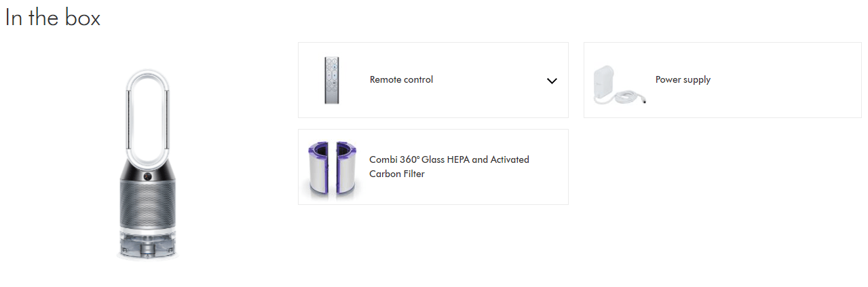
Task: Click the 'Activated' word in the filter card
Action: click(509, 160)
